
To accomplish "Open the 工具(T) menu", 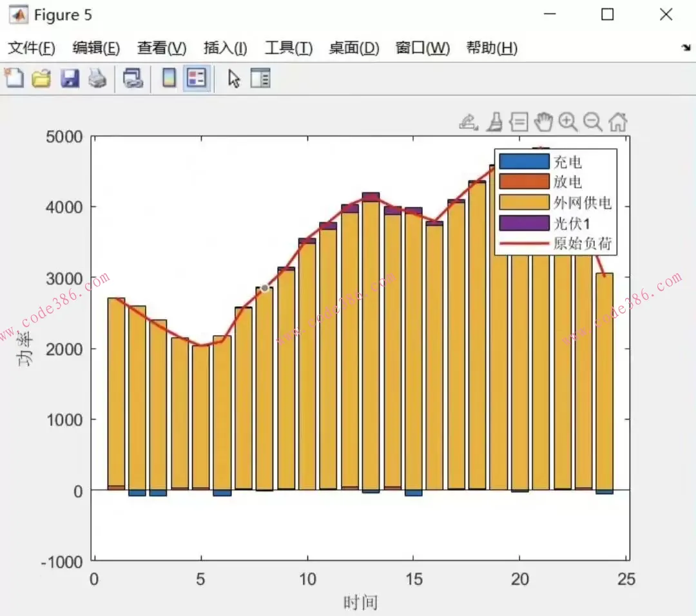I will click(x=289, y=48).
